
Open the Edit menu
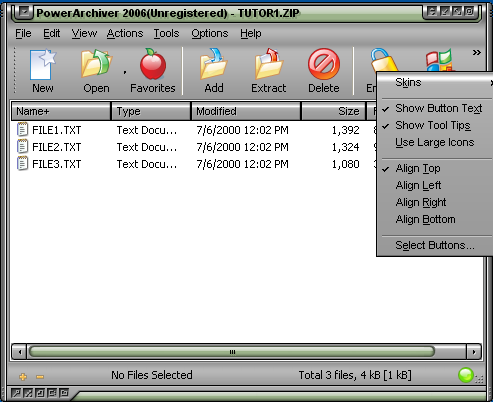52,33
